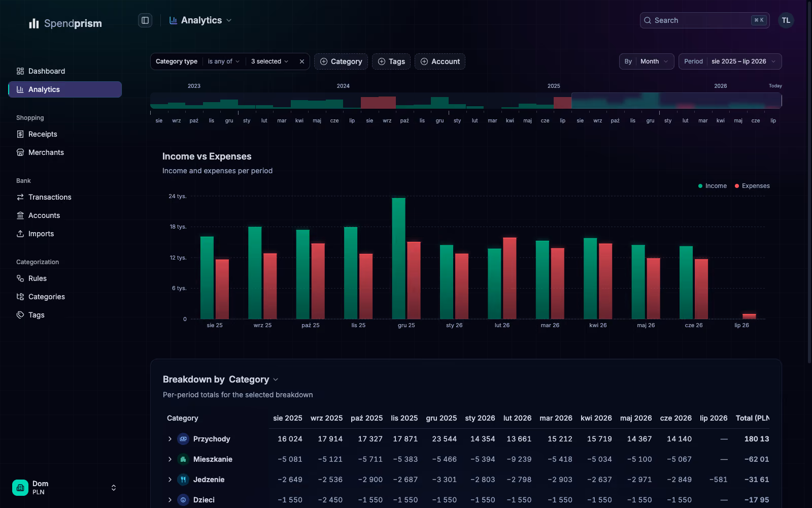This screenshot has height=508, width=812.
Task: Click the Przychody row label
Action: (x=212, y=439)
